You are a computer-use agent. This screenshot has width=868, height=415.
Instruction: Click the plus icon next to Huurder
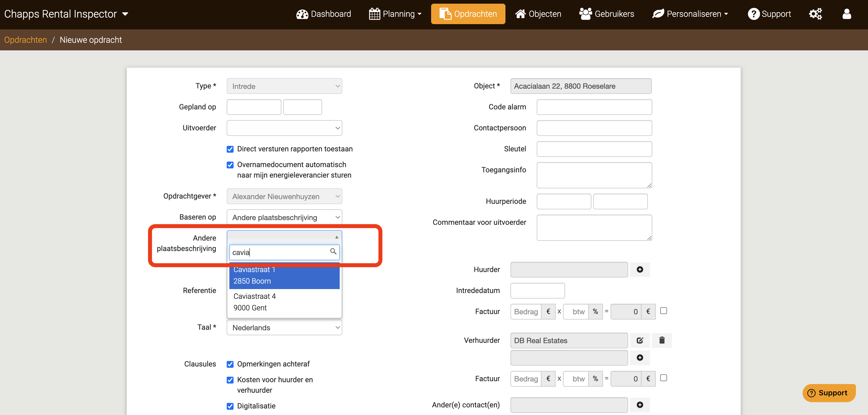point(639,269)
